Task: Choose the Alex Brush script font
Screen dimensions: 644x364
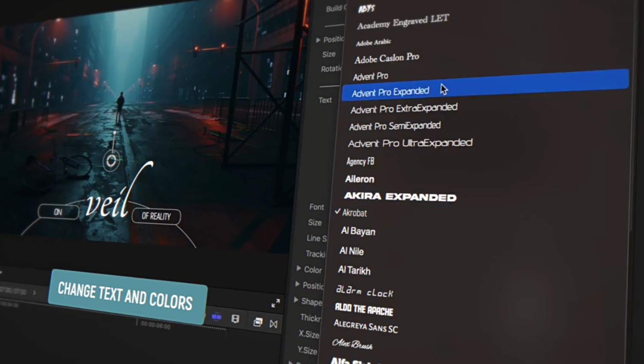Action: click(352, 343)
